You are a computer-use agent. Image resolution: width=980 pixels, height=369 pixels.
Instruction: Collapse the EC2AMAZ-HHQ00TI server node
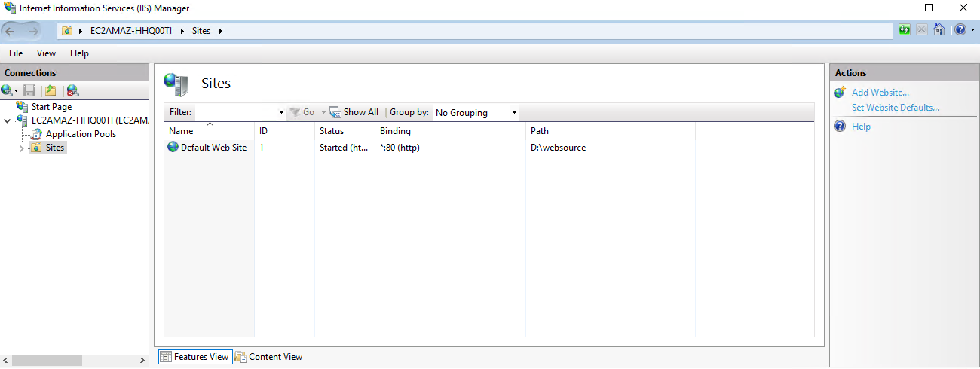click(7, 120)
